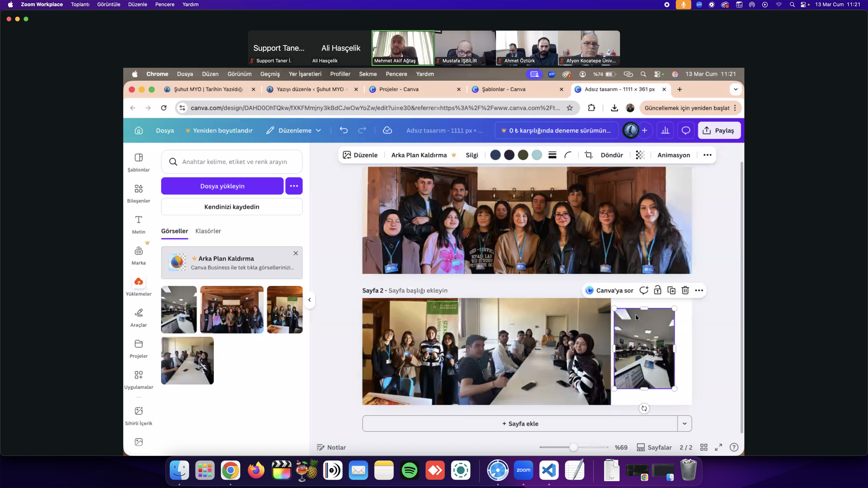Collapse the side panel with arrow

[310, 300]
